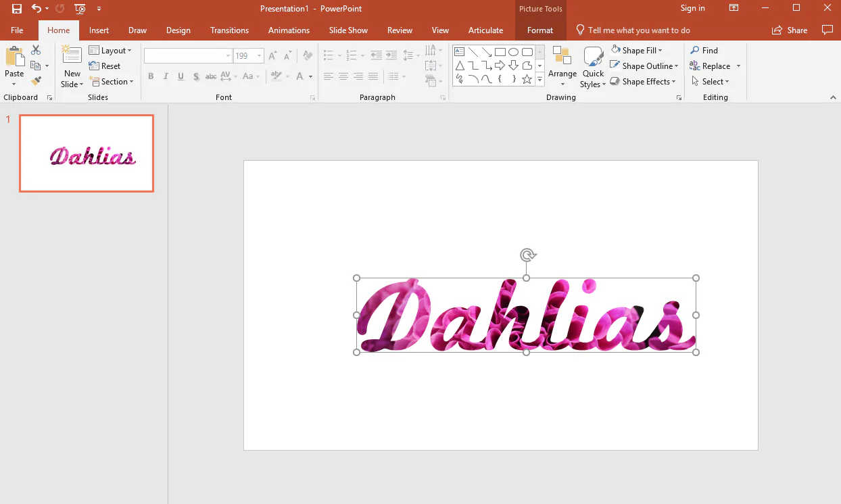Image resolution: width=841 pixels, height=504 pixels.
Task: Open font color dropdown arrow
Action: [x=311, y=76]
